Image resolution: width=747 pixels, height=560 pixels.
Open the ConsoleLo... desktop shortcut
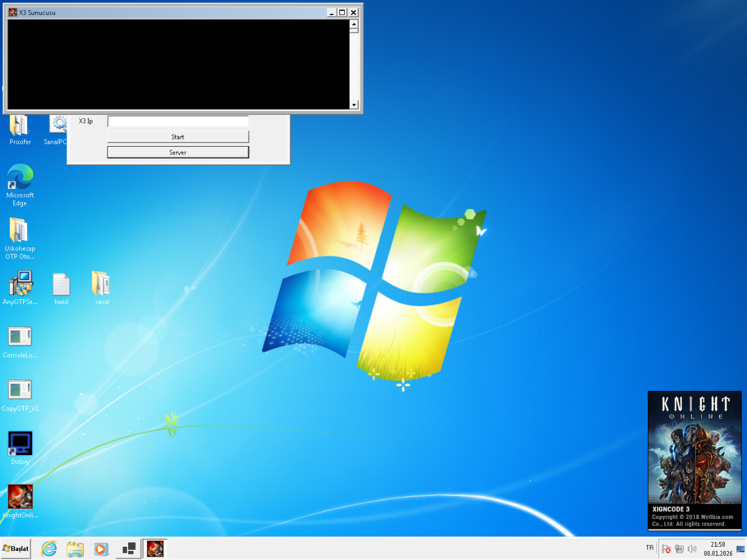click(20, 342)
